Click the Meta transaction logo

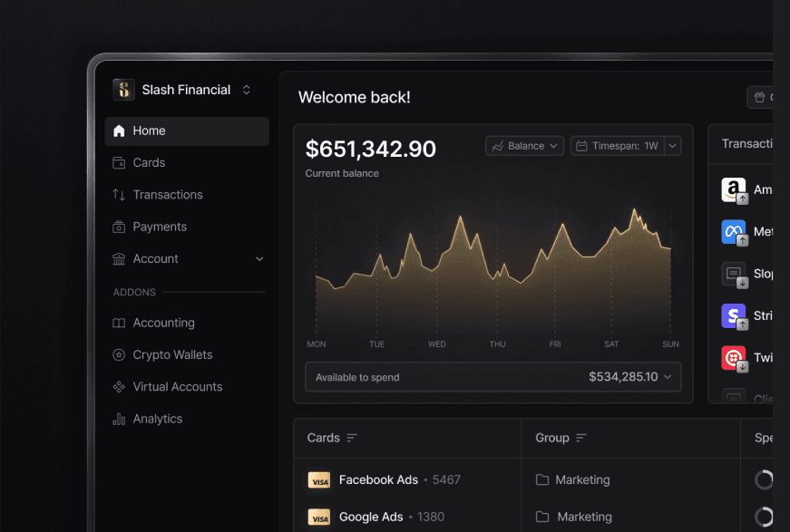734,232
